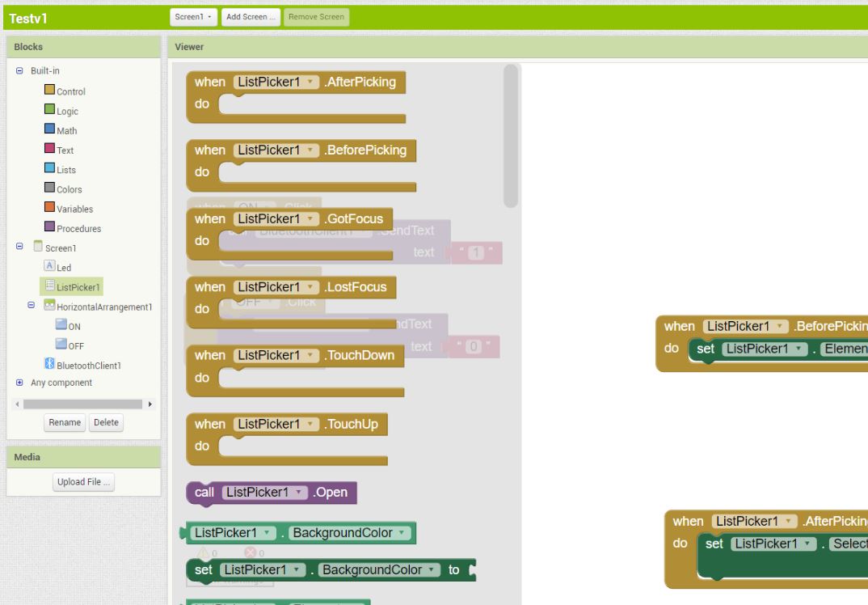Open the Procedures blocks category icon
The width and height of the screenshot is (868, 605).
(50, 226)
